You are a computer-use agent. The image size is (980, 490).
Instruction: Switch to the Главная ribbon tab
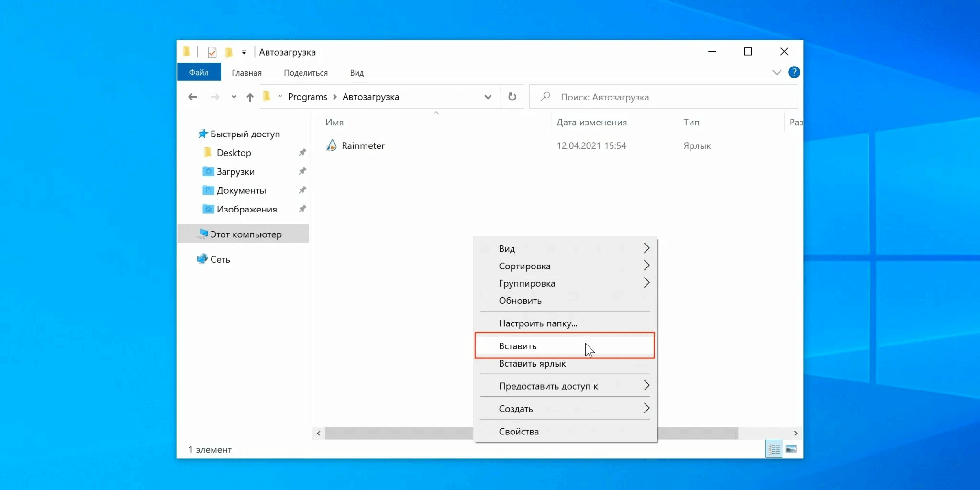click(246, 73)
